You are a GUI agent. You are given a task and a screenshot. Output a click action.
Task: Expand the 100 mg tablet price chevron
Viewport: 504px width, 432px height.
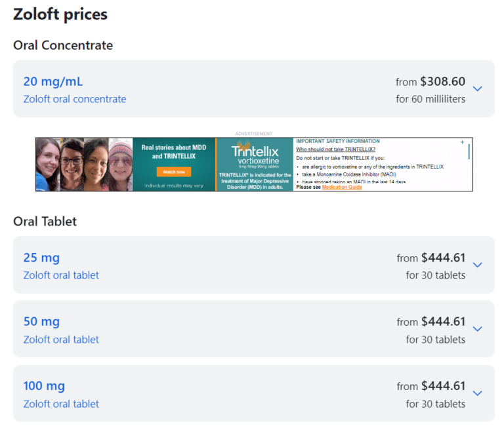[477, 393]
